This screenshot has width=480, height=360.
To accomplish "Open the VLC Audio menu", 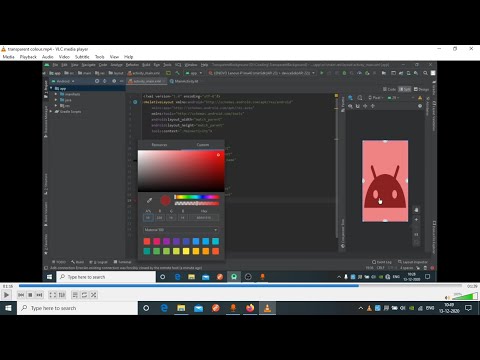I will 48,57.
